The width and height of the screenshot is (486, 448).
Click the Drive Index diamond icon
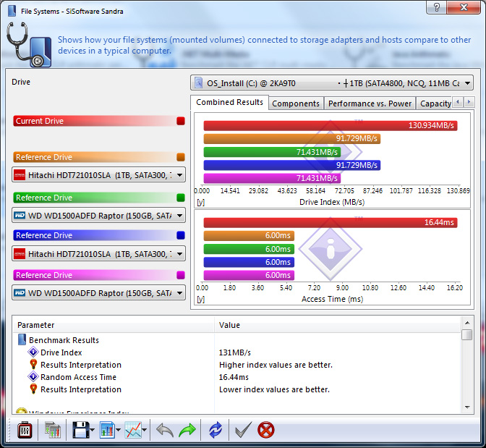[33, 352]
